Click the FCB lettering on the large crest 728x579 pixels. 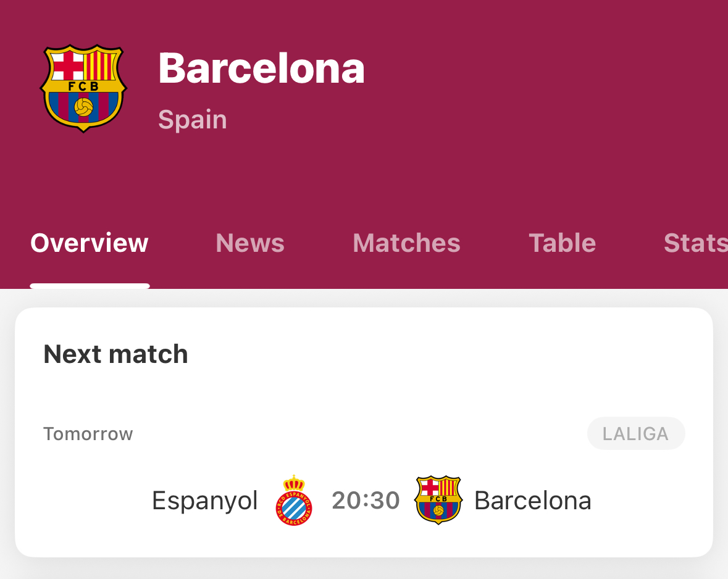click(83, 86)
